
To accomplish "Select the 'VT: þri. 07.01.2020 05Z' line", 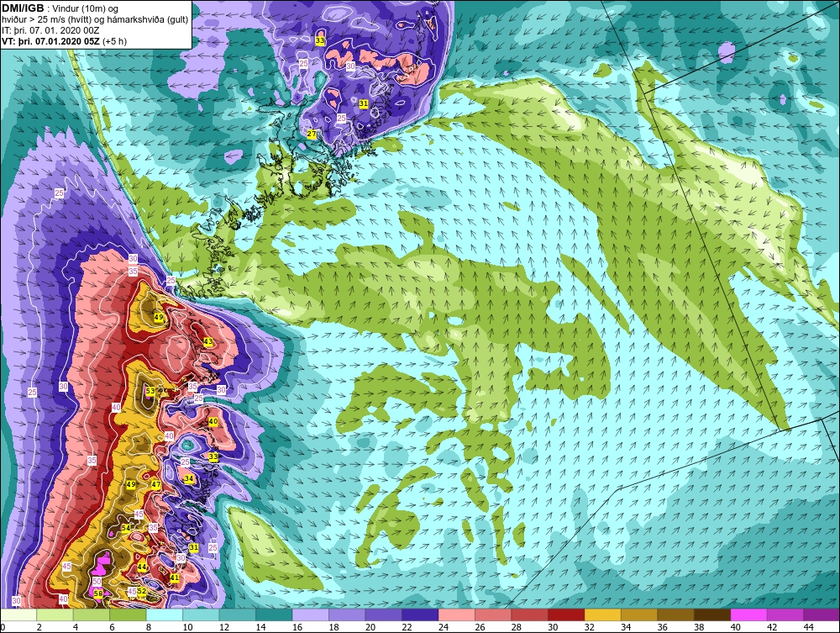I will pos(51,41).
